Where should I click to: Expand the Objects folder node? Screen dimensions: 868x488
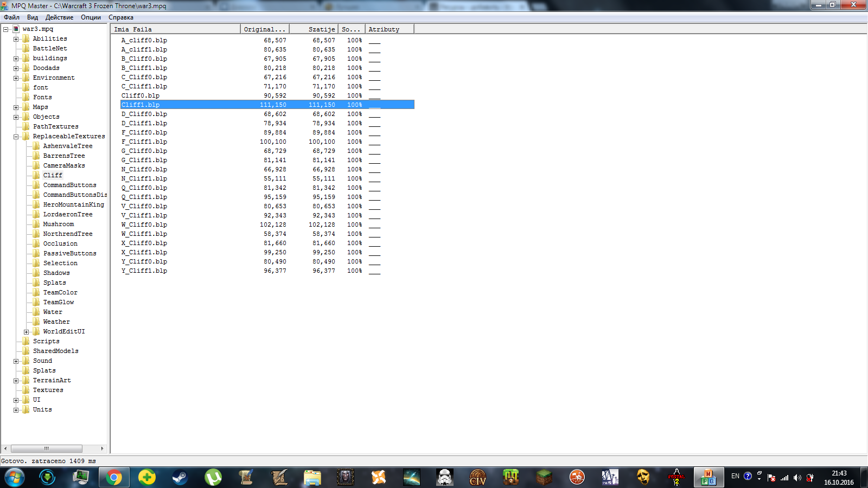(16, 117)
